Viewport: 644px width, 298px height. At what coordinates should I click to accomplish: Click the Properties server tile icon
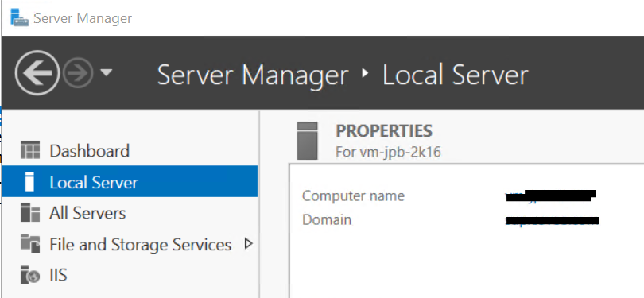(x=307, y=141)
